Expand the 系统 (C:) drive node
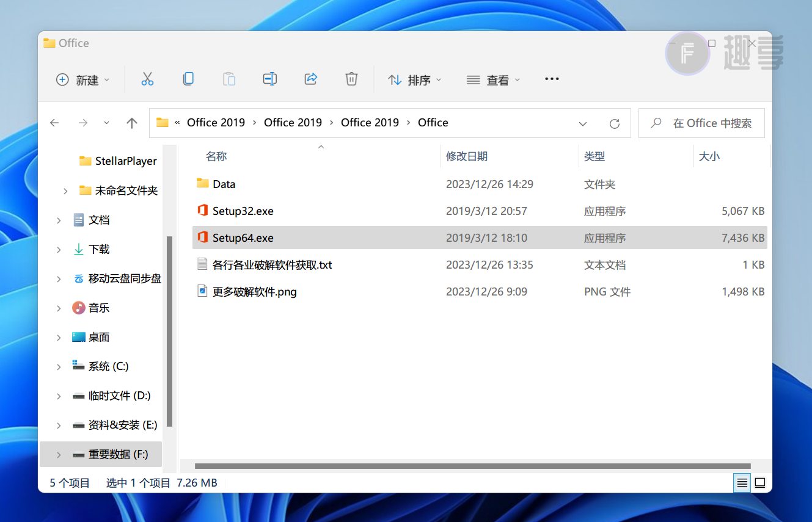 pyautogui.click(x=59, y=367)
